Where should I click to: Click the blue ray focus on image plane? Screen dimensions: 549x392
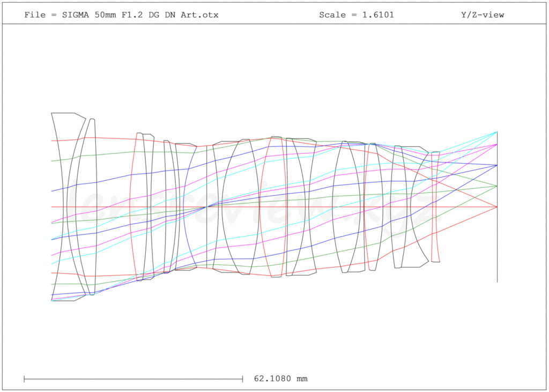coord(497,165)
